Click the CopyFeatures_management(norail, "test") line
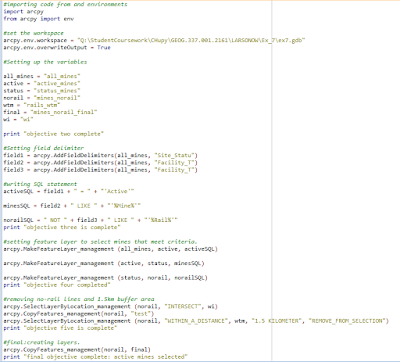Screen dimensions: 400x362 pos(79,314)
